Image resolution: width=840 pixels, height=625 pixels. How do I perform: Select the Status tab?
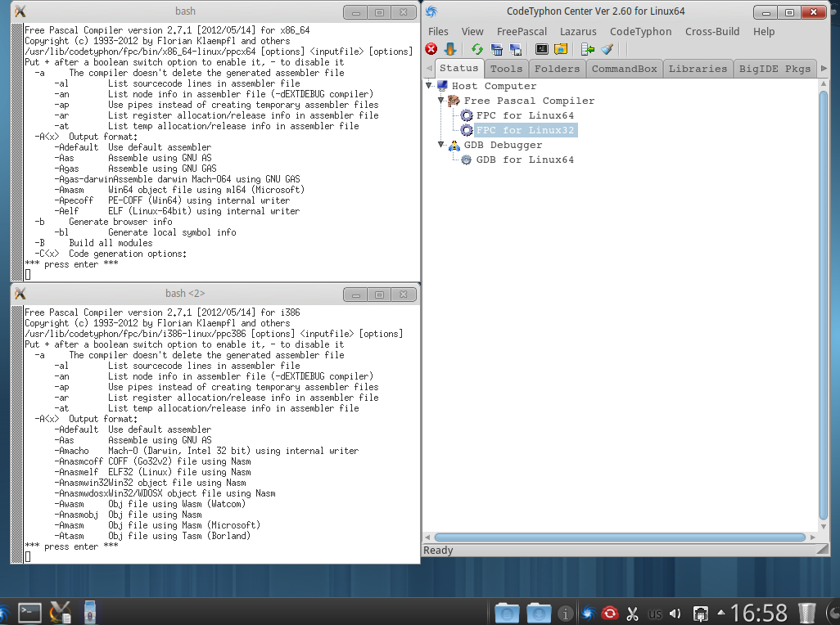pyautogui.click(x=459, y=68)
